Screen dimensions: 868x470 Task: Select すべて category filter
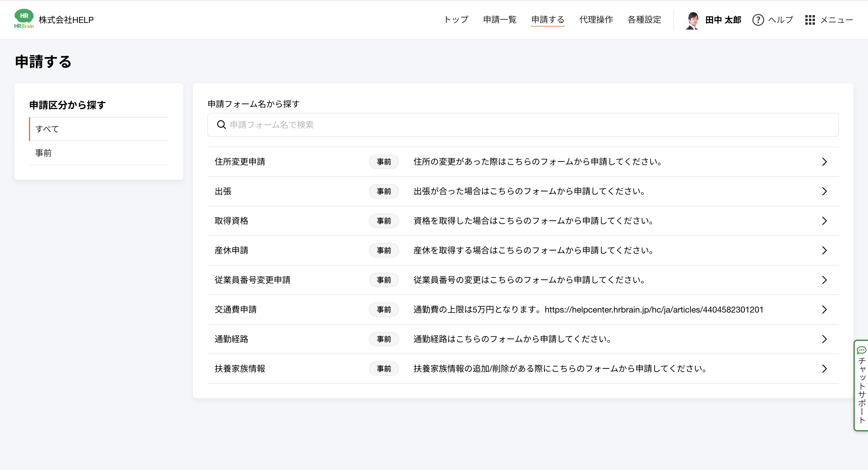(x=47, y=129)
